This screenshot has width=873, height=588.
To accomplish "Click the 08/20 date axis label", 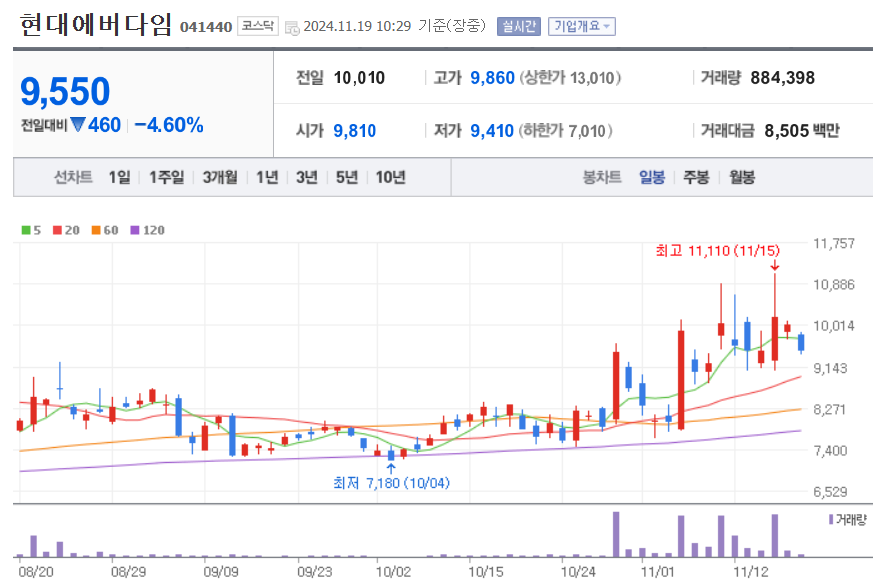I will [x=36, y=572].
